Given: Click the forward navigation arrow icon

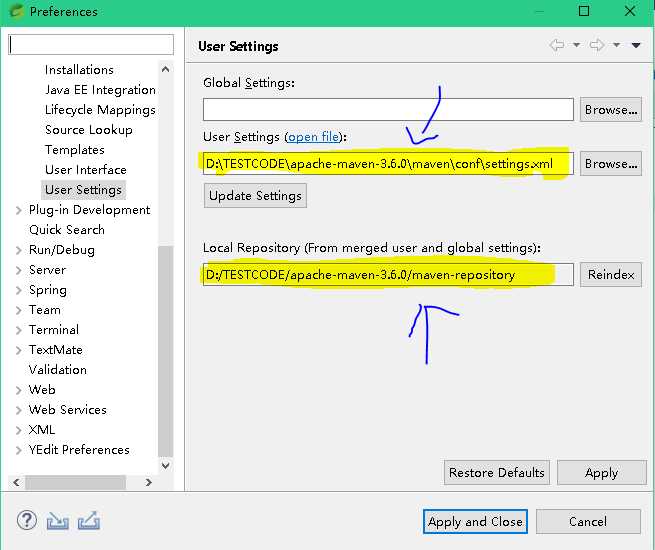Looking at the screenshot, I should click(x=597, y=45).
